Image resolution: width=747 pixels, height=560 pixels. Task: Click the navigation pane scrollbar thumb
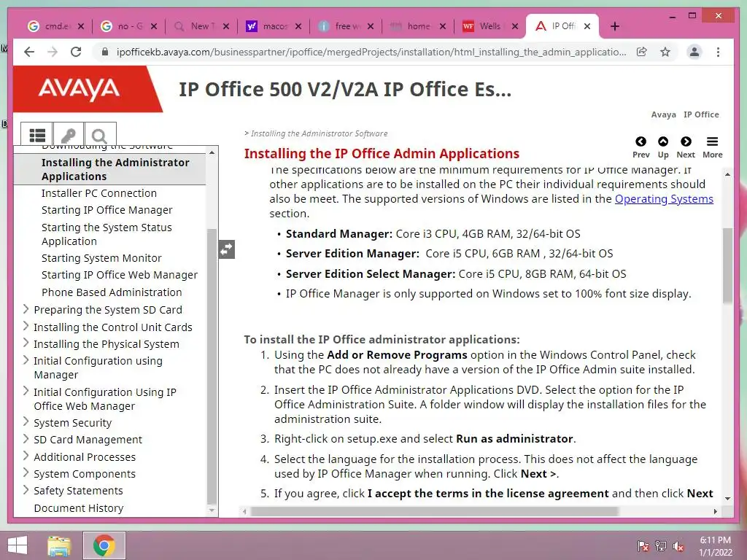212,366
